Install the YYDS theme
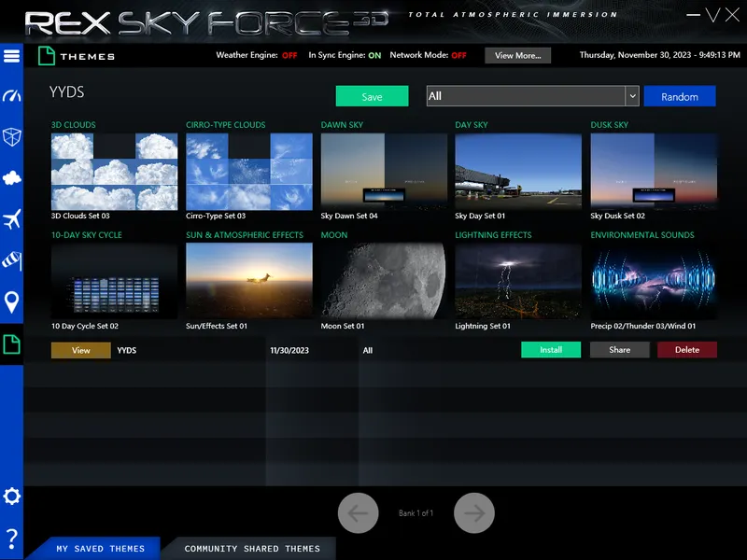The image size is (747, 560). pos(551,350)
